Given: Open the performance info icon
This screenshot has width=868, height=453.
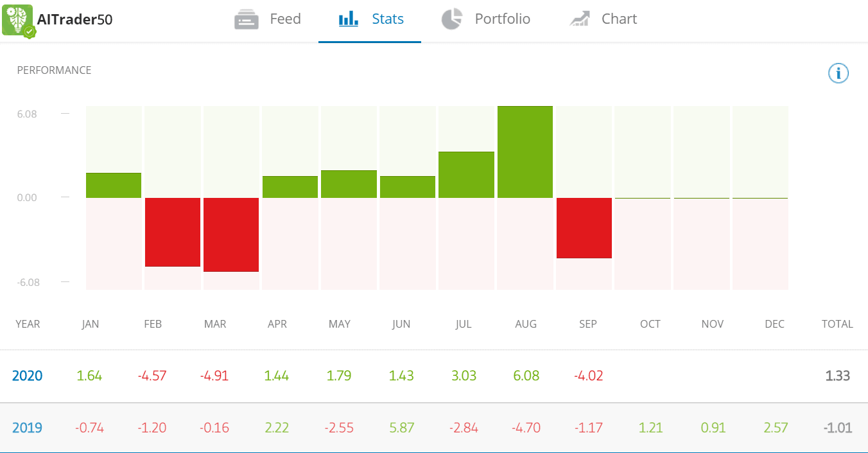Looking at the screenshot, I should [x=838, y=73].
